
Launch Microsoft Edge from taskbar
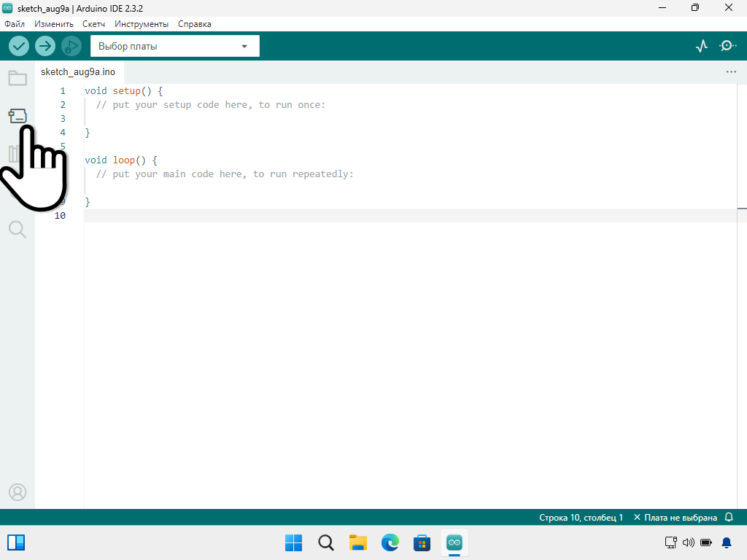point(390,542)
